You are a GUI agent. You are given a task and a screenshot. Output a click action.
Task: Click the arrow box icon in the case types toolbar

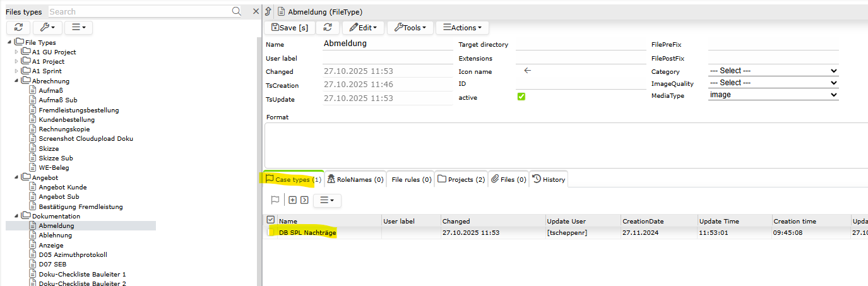(304, 200)
